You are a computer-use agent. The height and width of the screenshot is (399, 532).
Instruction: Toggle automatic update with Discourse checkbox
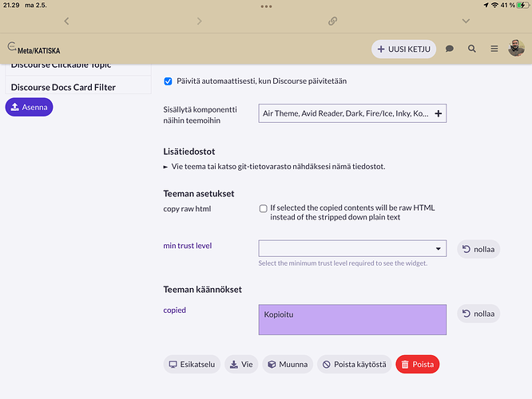pyautogui.click(x=168, y=81)
